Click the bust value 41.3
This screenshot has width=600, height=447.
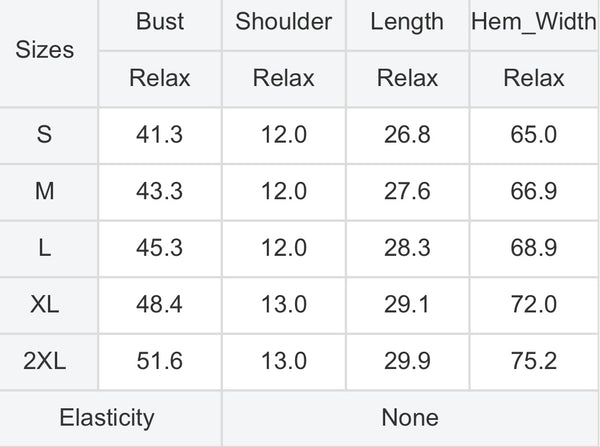[x=160, y=135]
